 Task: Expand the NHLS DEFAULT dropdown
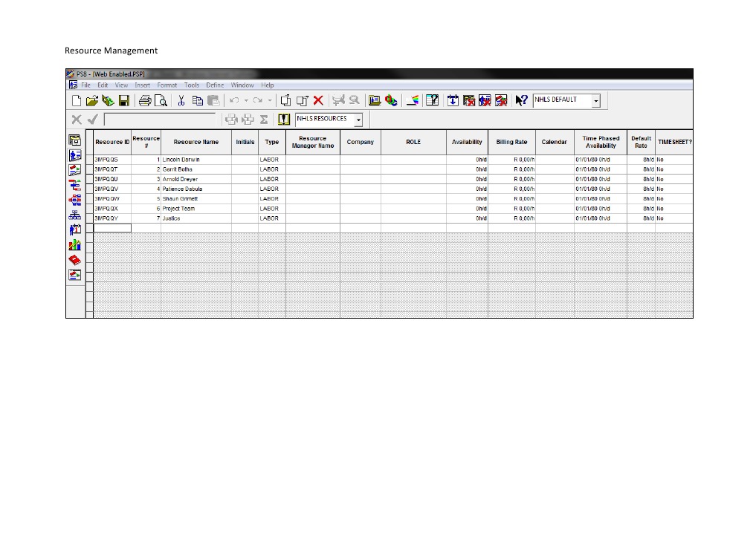tap(596, 101)
